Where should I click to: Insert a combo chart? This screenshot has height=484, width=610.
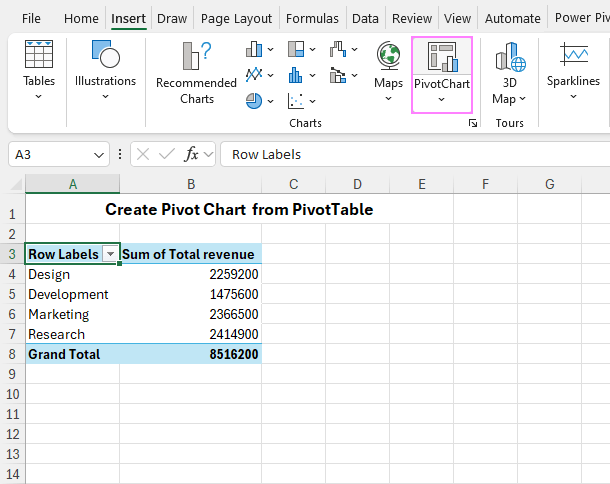(x=338, y=75)
